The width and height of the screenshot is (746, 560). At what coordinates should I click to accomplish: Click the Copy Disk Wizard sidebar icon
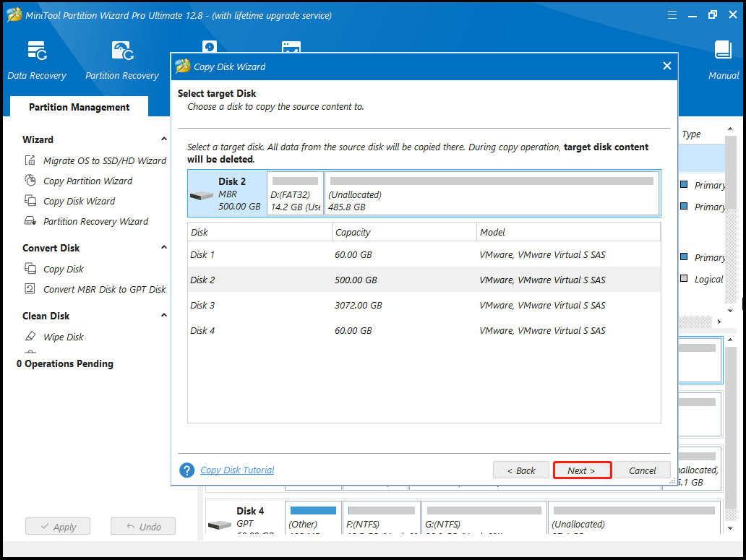(x=30, y=201)
